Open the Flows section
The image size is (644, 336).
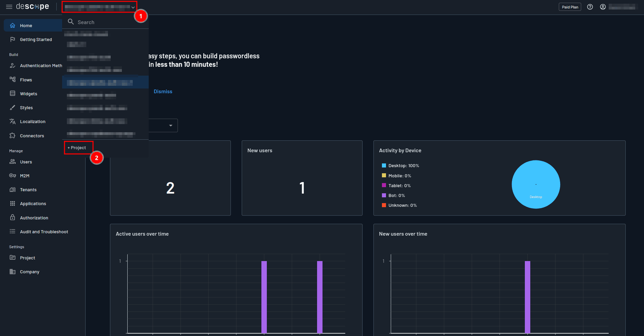point(26,79)
